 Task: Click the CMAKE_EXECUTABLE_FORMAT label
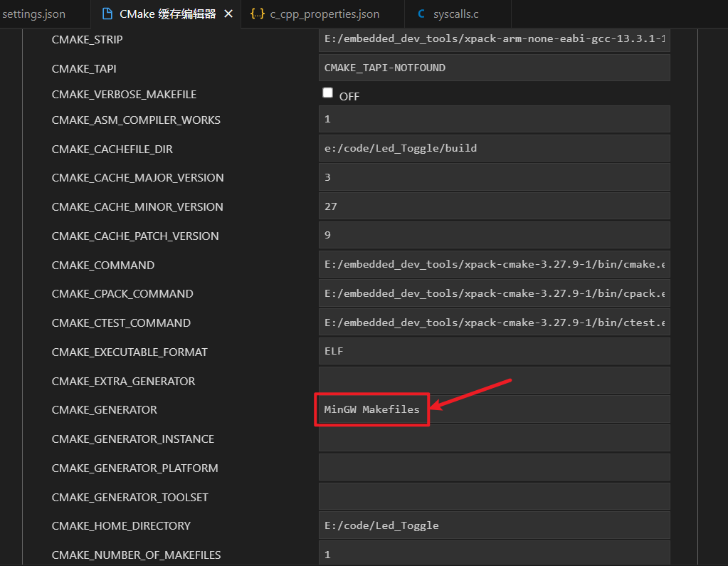(130, 352)
